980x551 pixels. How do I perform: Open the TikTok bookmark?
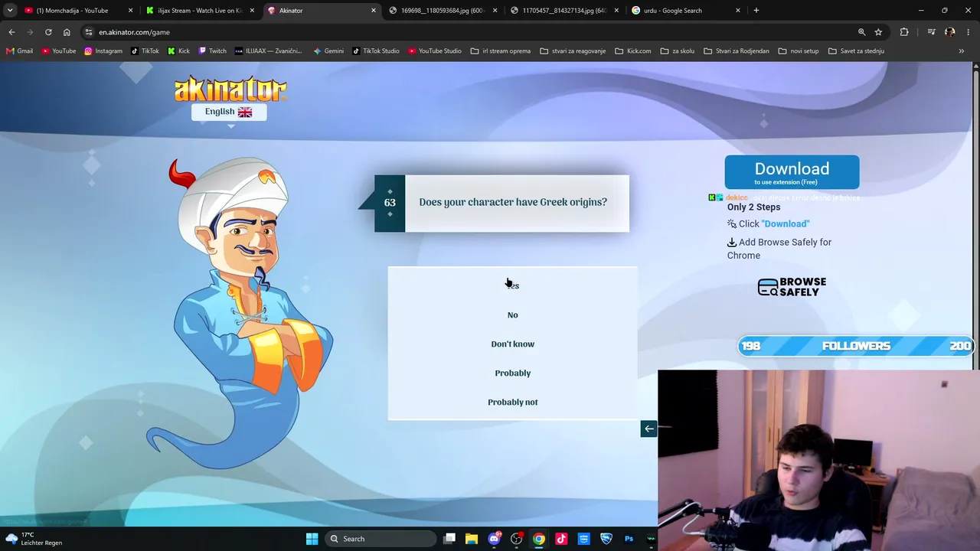145,51
